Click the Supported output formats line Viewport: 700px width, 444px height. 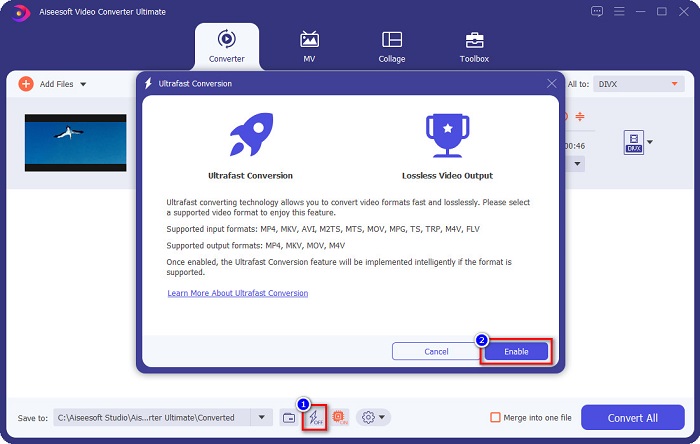pyautogui.click(x=256, y=245)
